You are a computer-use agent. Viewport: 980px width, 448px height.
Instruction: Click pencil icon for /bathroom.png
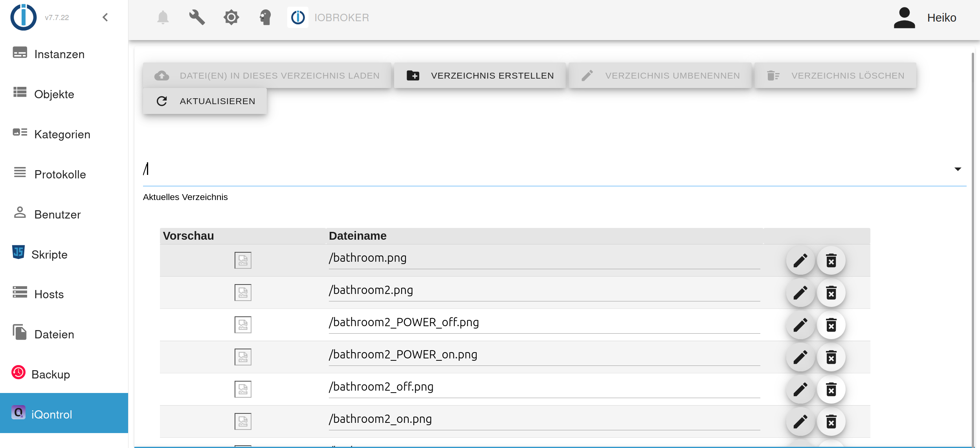(800, 261)
